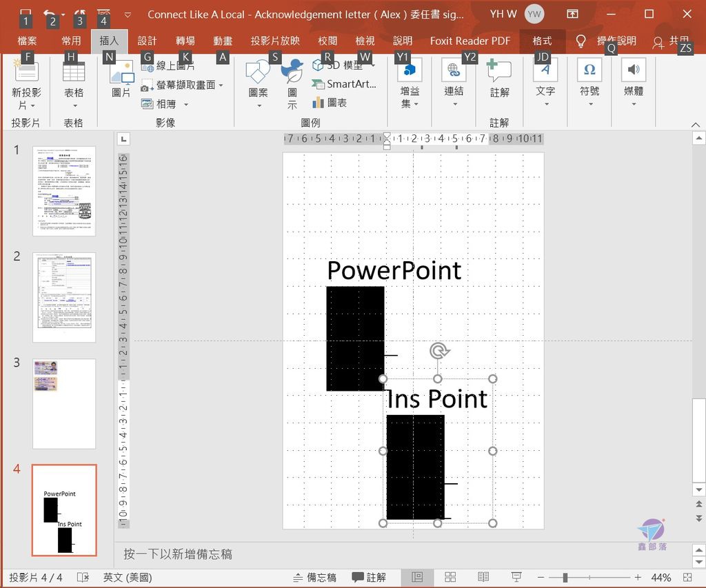This screenshot has width=706, height=588.
Task: Click the Link (連結) icon
Action: tap(454, 70)
